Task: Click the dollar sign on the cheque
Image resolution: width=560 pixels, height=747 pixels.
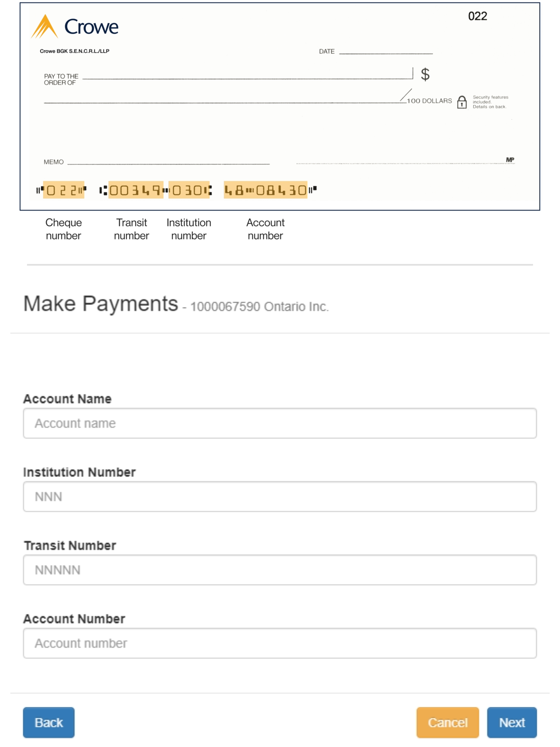Action: pyautogui.click(x=425, y=74)
